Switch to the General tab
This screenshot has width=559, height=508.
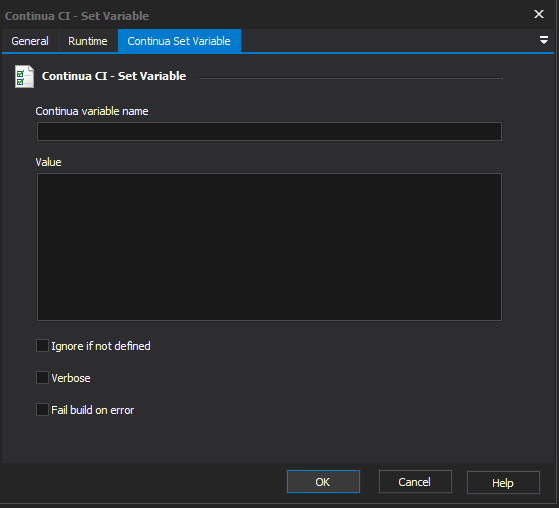pyautogui.click(x=30, y=41)
